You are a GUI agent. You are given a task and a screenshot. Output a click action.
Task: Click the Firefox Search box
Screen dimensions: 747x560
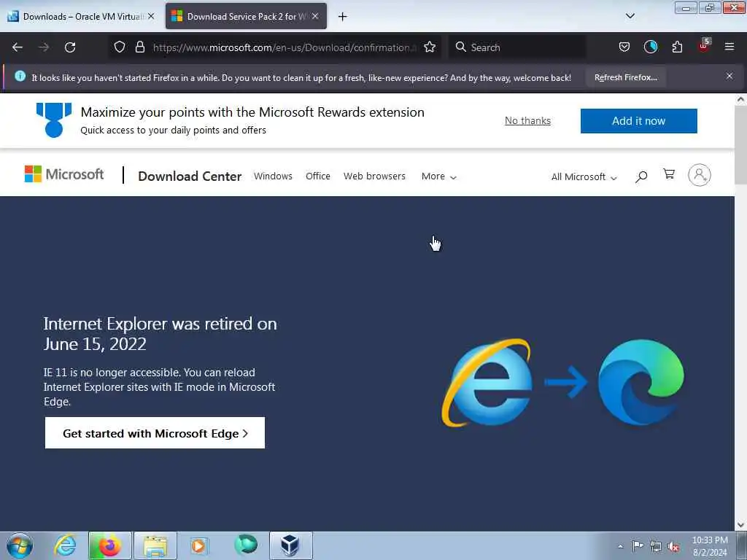point(517,47)
